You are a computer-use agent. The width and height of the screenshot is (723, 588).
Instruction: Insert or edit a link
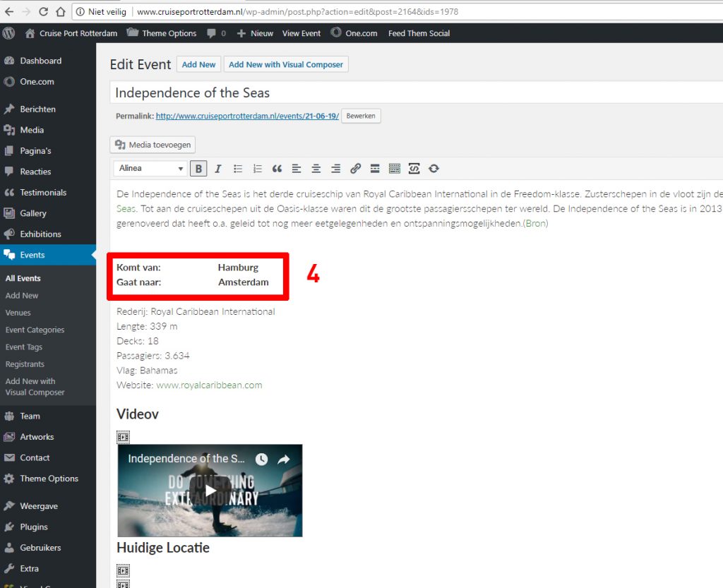pyautogui.click(x=355, y=169)
